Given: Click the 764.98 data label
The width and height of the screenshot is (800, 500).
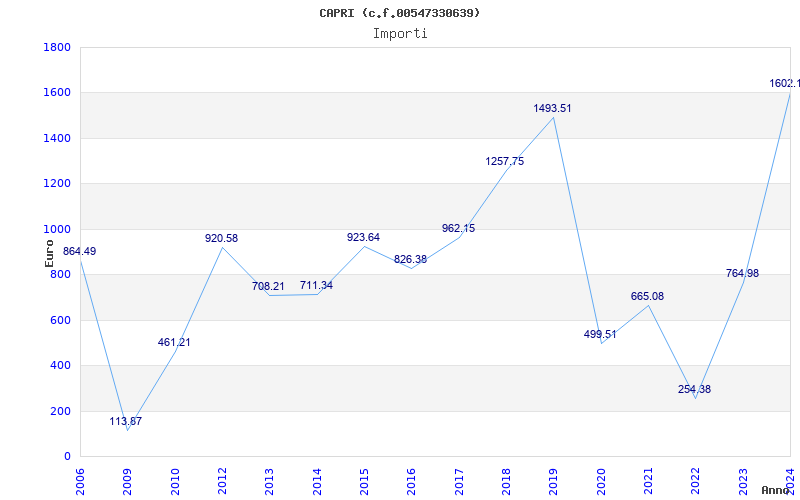Looking at the screenshot, I should coord(742,273).
